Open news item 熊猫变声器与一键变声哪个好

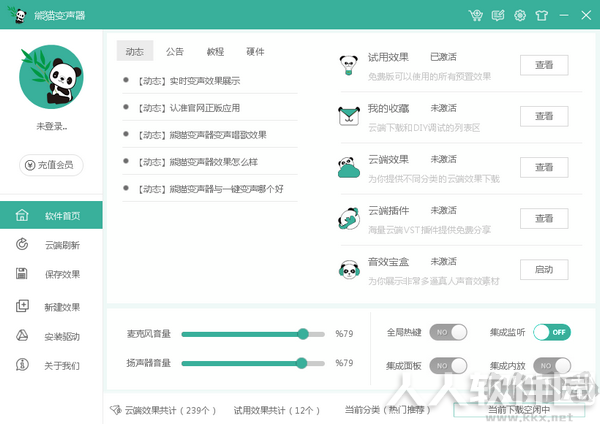pos(210,189)
